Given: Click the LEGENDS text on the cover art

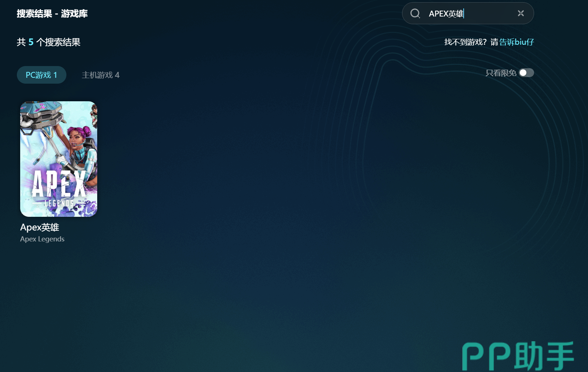Looking at the screenshot, I should [59, 203].
